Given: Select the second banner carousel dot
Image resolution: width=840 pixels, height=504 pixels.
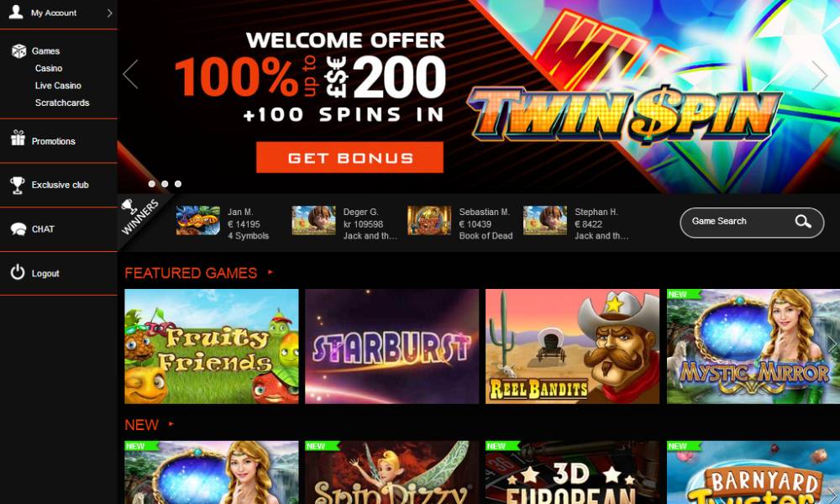Looking at the screenshot, I should 165,184.
